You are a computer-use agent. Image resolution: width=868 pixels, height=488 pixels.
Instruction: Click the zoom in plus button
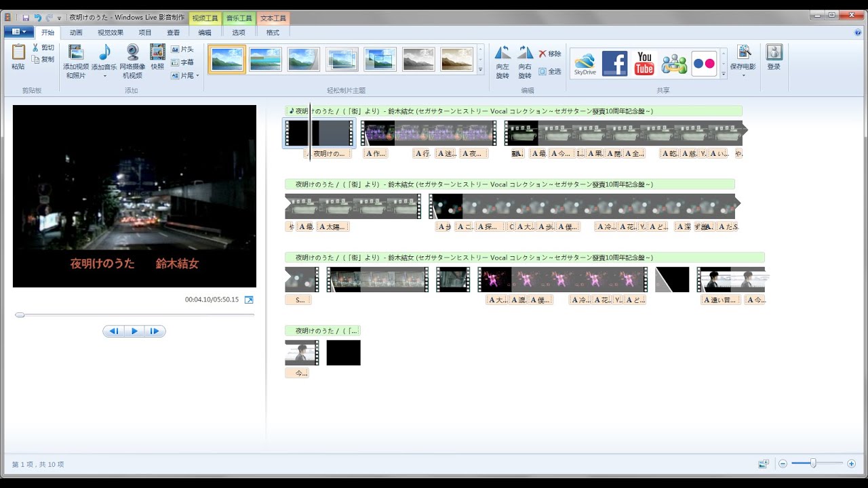[x=851, y=464]
